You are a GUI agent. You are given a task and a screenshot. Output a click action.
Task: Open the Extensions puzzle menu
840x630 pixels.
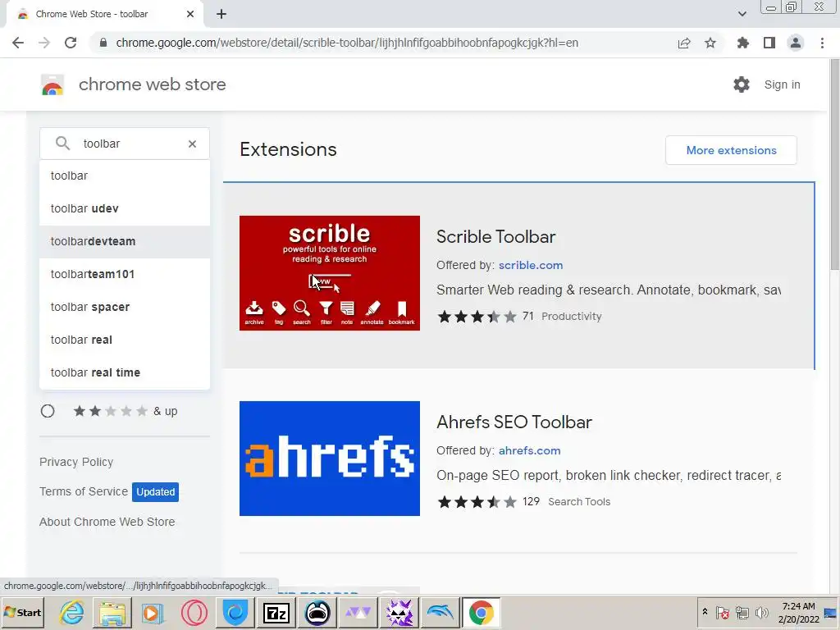(x=743, y=43)
